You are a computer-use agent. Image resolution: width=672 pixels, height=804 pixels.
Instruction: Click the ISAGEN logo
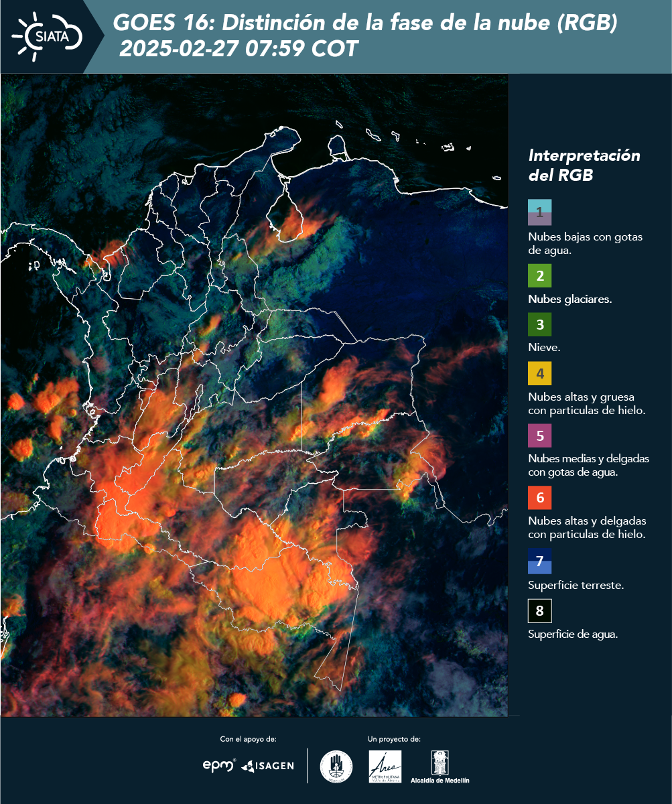coord(267,766)
